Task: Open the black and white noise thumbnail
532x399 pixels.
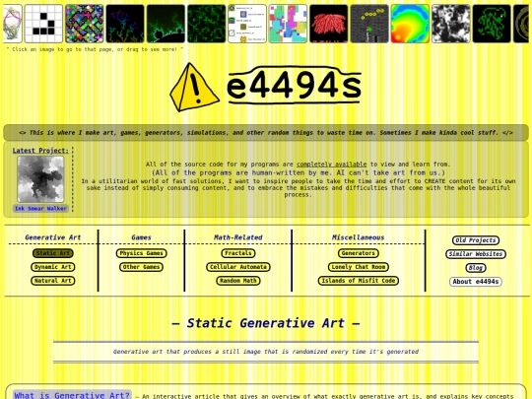Action: pyautogui.click(x=450, y=24)
